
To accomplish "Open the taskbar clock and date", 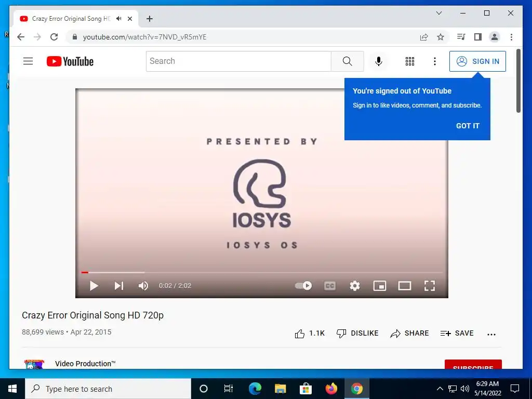I will pos(487,389).
